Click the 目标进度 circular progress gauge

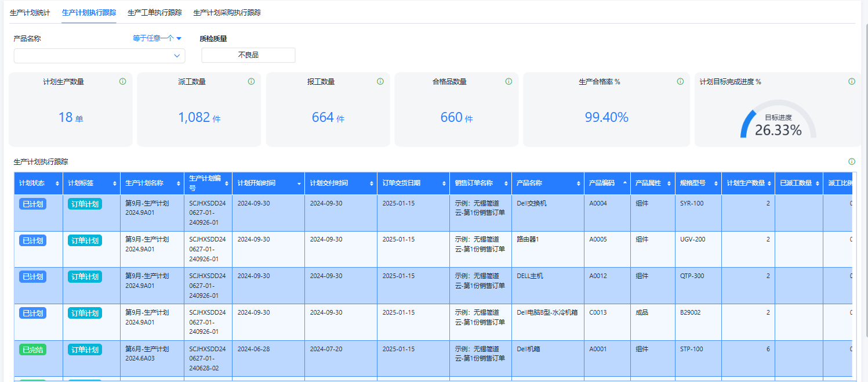[x=779, y=124]
